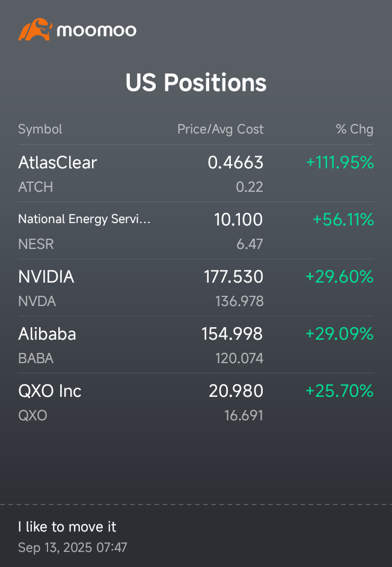Click the +29.60% change for NVIDIA
This screenshot has width=392, height=567.
coord(340,277)
